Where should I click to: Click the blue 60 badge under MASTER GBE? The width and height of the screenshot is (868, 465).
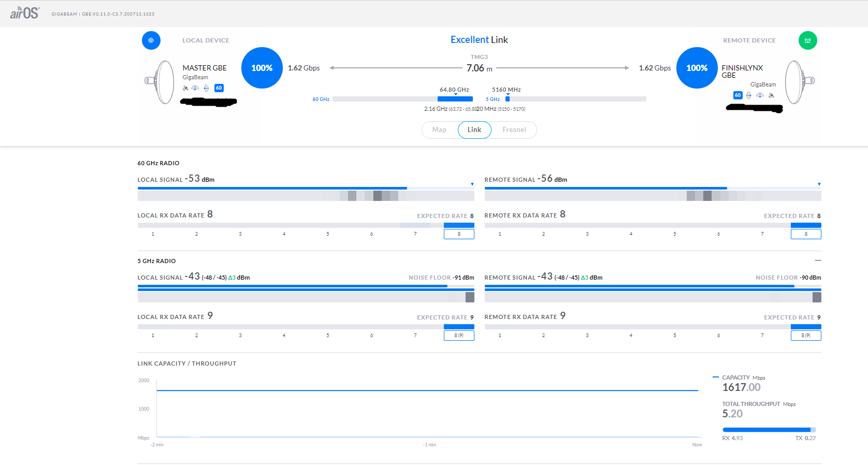click(x=219, y=88)
